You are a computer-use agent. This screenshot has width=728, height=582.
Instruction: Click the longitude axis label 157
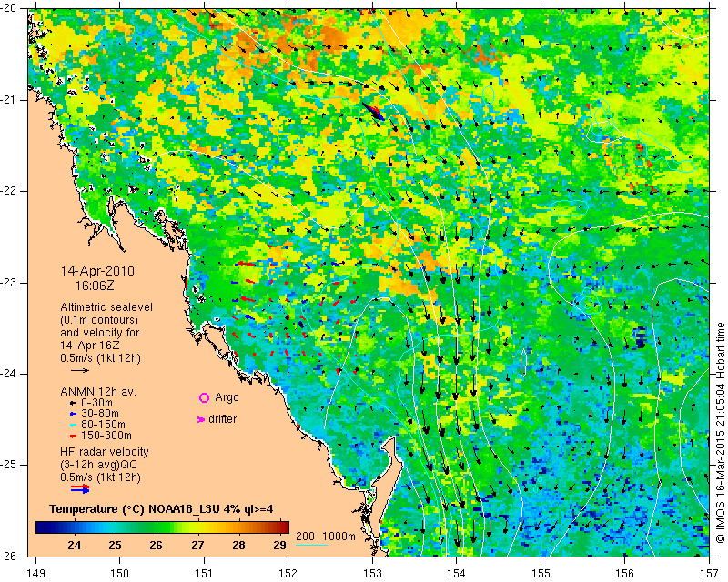click(710, 574)
